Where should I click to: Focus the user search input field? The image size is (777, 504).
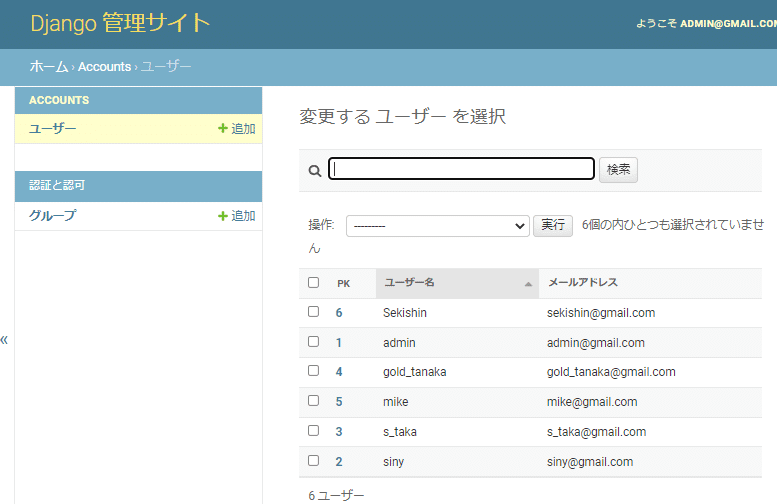461,168
